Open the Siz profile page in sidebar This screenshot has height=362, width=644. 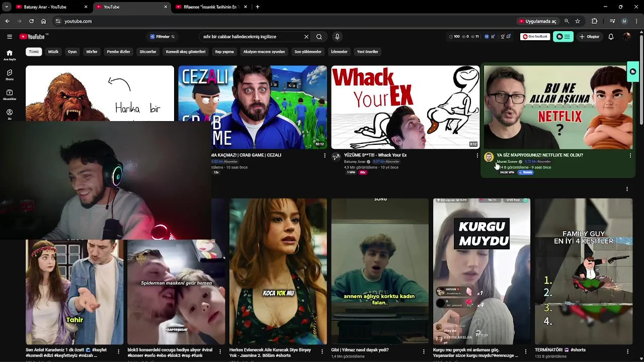(10, 115)
